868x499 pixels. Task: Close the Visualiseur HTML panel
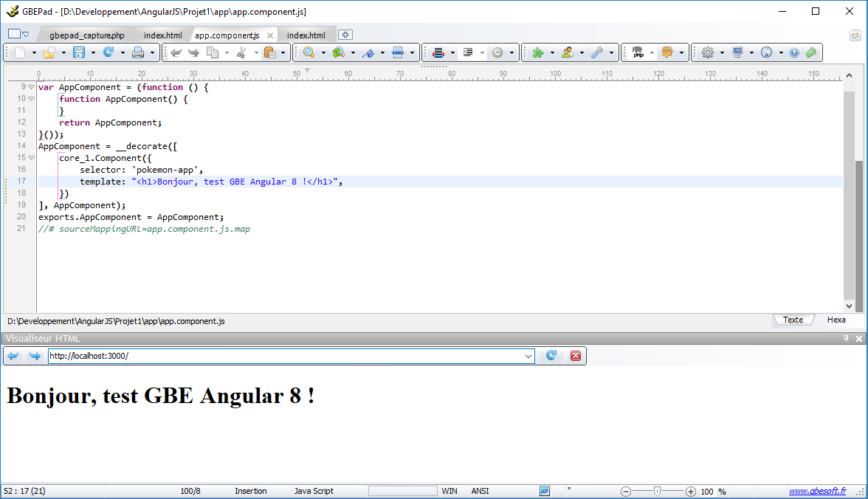859,338
